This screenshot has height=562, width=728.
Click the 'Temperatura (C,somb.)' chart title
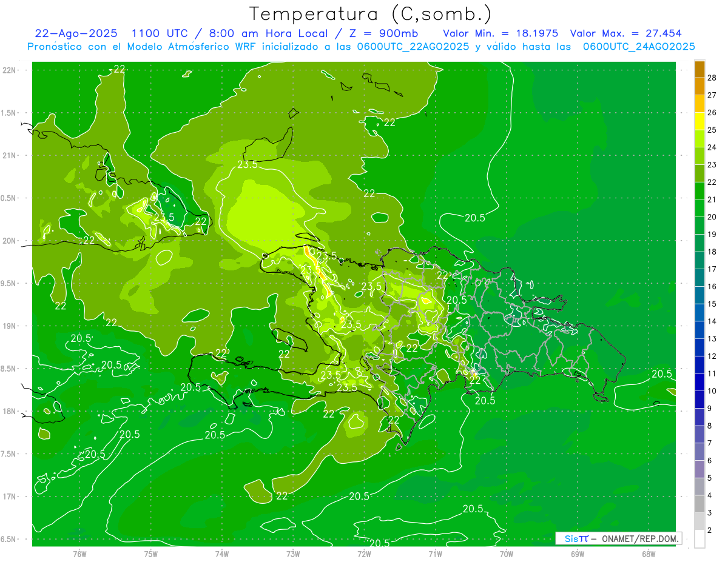pyautogui.click(x=371, y=14)
